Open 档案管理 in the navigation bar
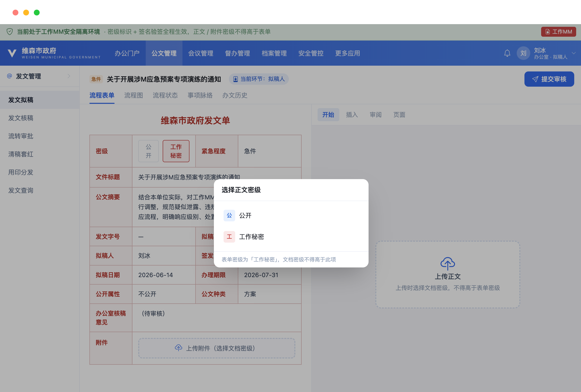Screen dimensions: 581x392 (x=274, y=53)
